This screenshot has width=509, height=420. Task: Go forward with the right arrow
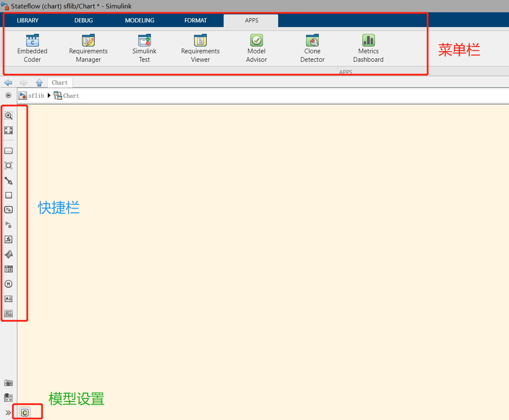[x=23, y=82]
